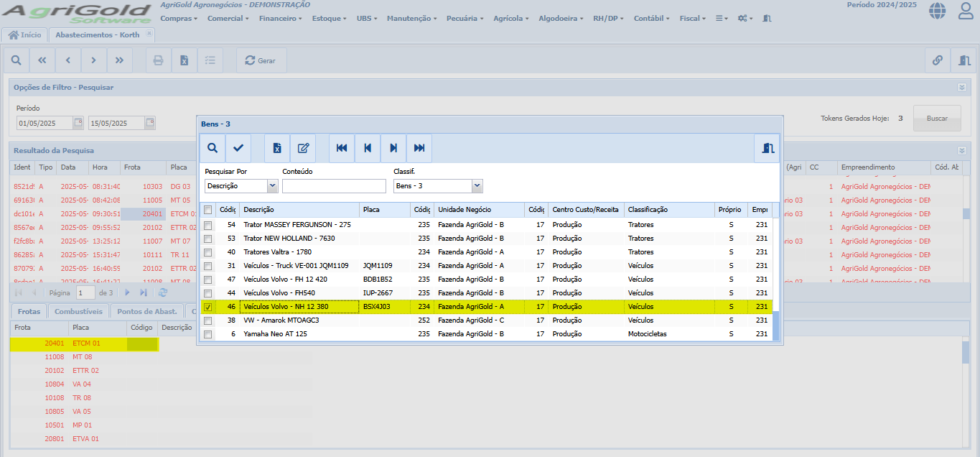Sort by Placa column in Bens grid
This screenshot has width=980, height=457.
[385, 210]
